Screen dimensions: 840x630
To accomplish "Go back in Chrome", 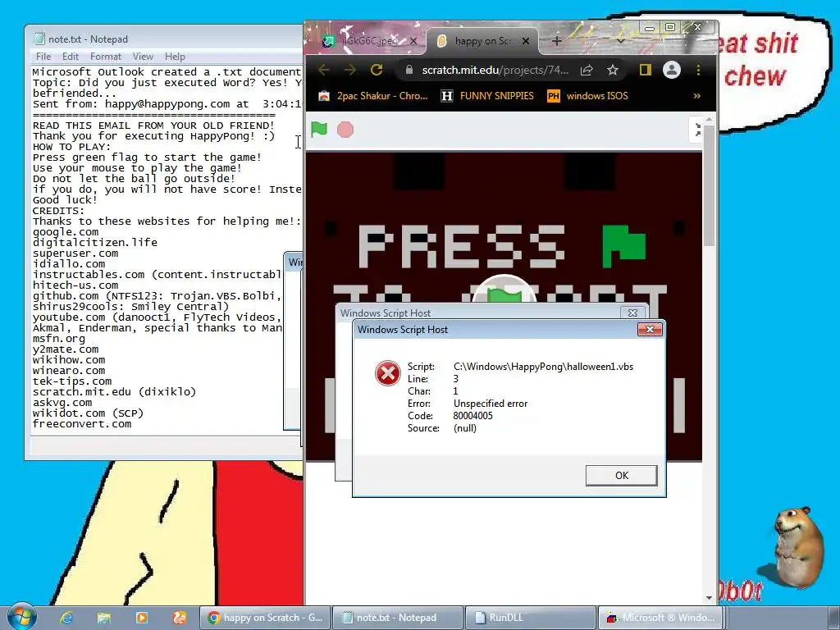I will tap(324, 70).
